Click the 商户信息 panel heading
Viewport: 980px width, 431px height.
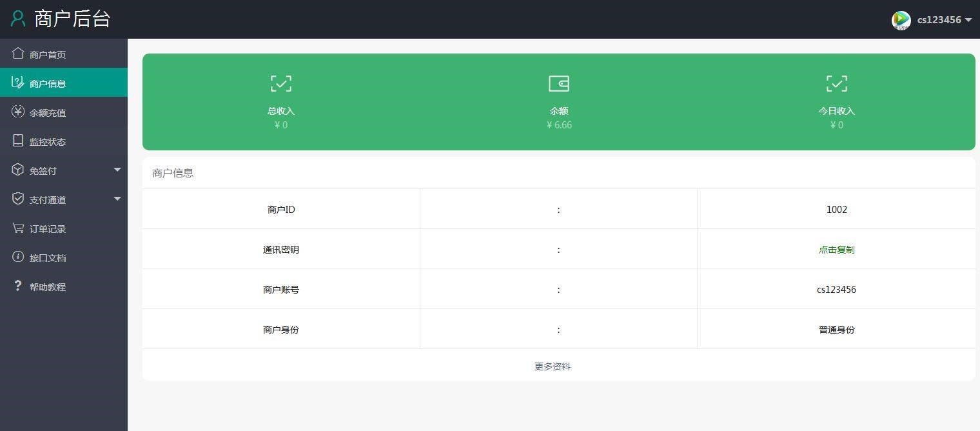point(173,173)
